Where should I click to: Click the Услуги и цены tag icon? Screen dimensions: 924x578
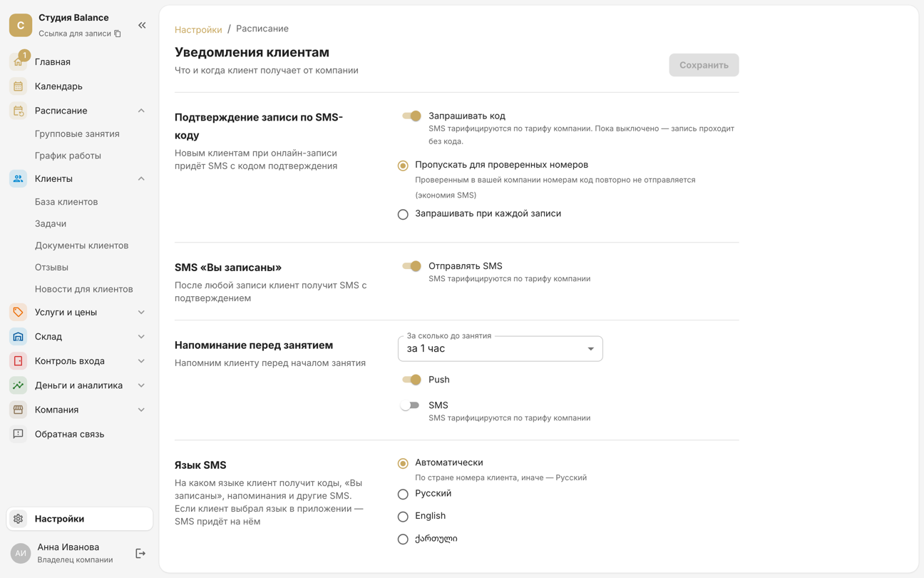(19, 312)
